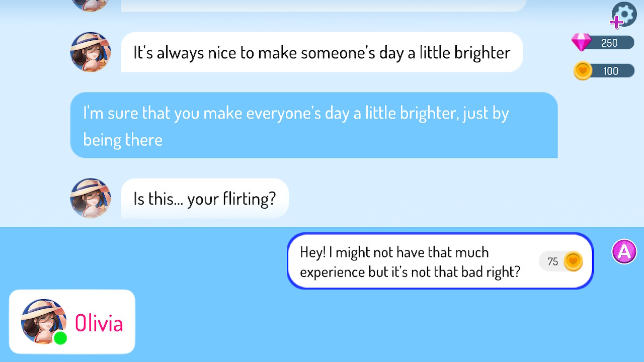The width and height of the screenshot is (644, 362).
Task: Click avatar beside "It's always nice" message
Action: (x=91, y=52)
